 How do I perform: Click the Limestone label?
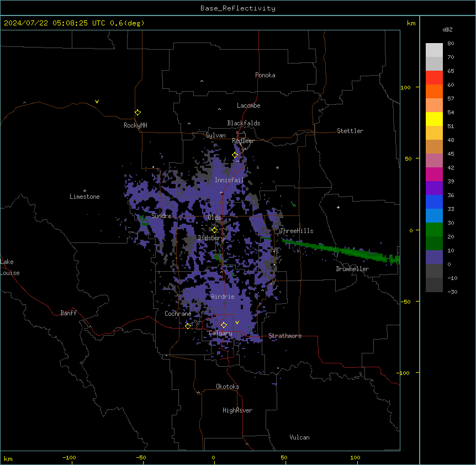[x=84, y=197]
